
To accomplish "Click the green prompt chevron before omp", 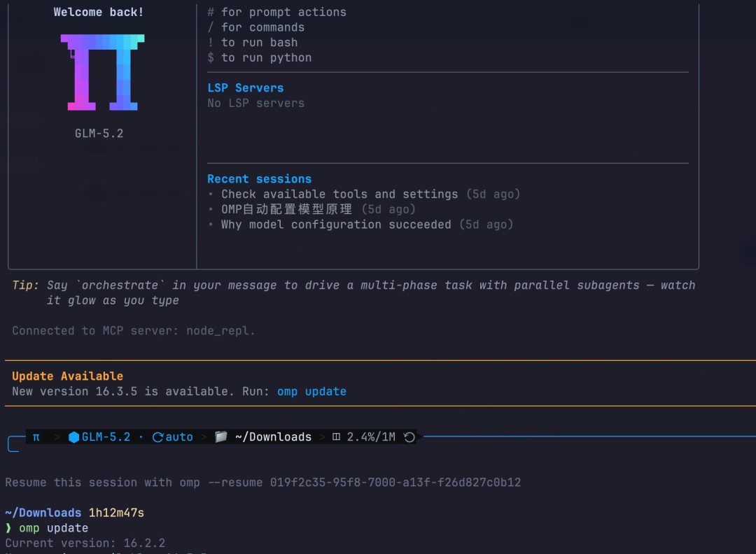I will (8, 528).
